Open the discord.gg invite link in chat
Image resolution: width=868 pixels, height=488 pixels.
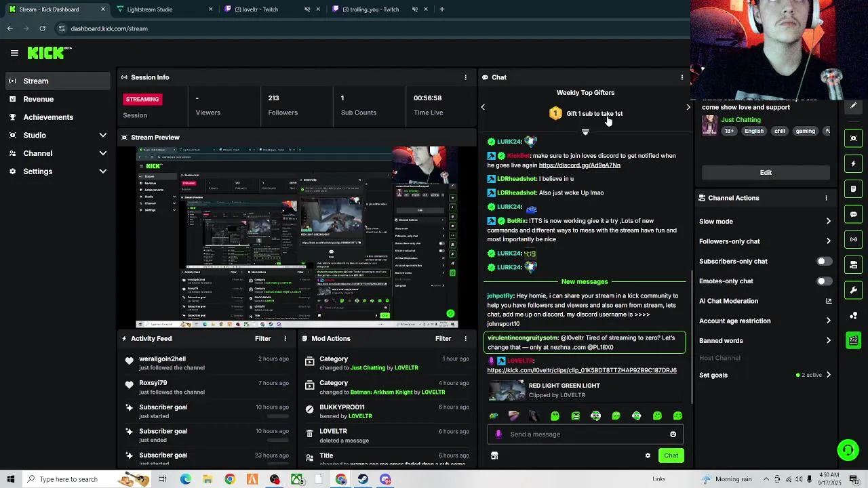pyautogui.click(x=579, y=165)
